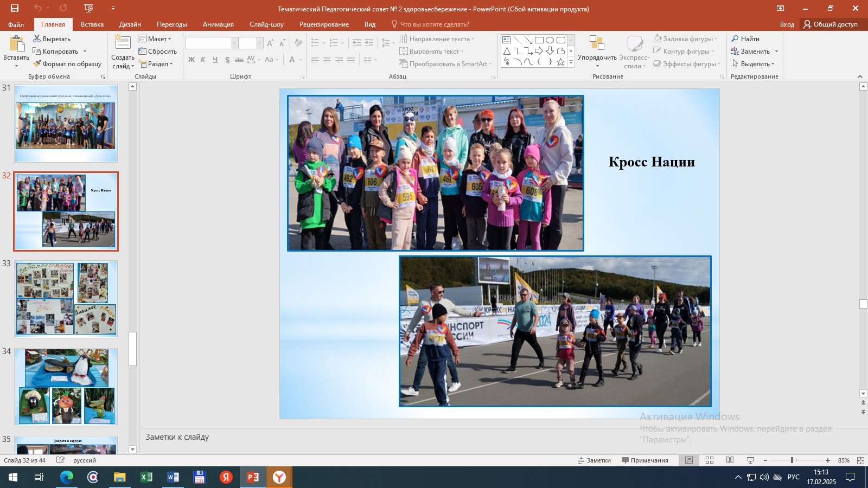The height and width of the screenshot is (488, 868).
Task: Create a new slide with Создать слайд
Action: tap(123, 52)
